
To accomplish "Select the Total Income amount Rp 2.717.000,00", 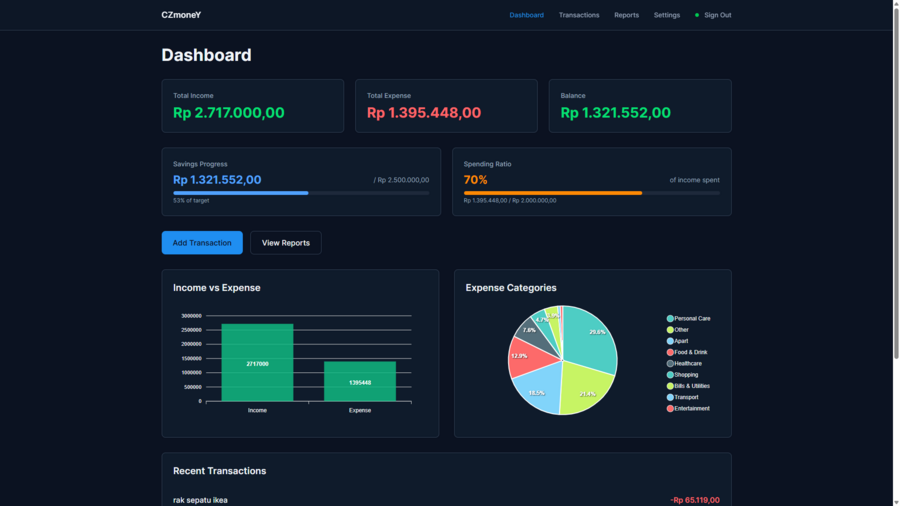I will pos(228,112).
